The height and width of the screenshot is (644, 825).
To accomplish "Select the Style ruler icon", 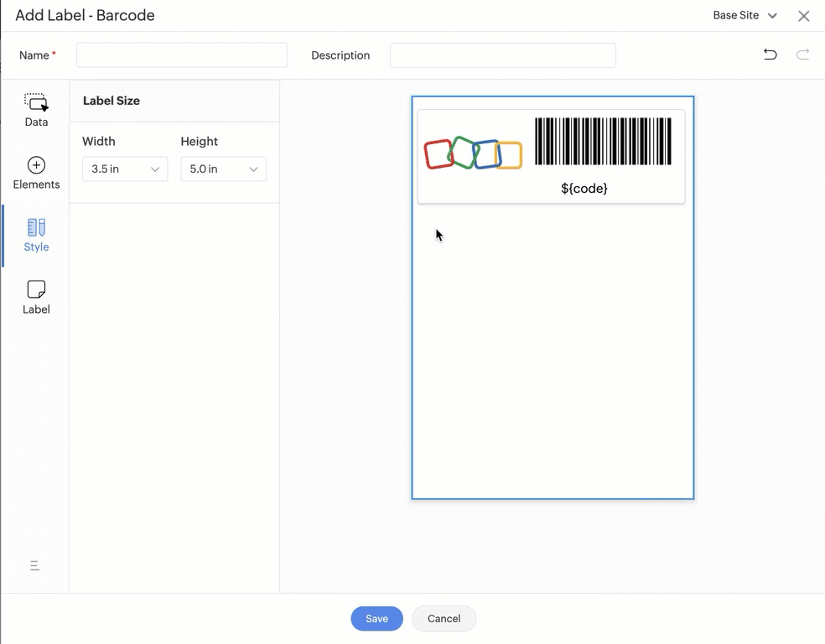I will point(36,227).
